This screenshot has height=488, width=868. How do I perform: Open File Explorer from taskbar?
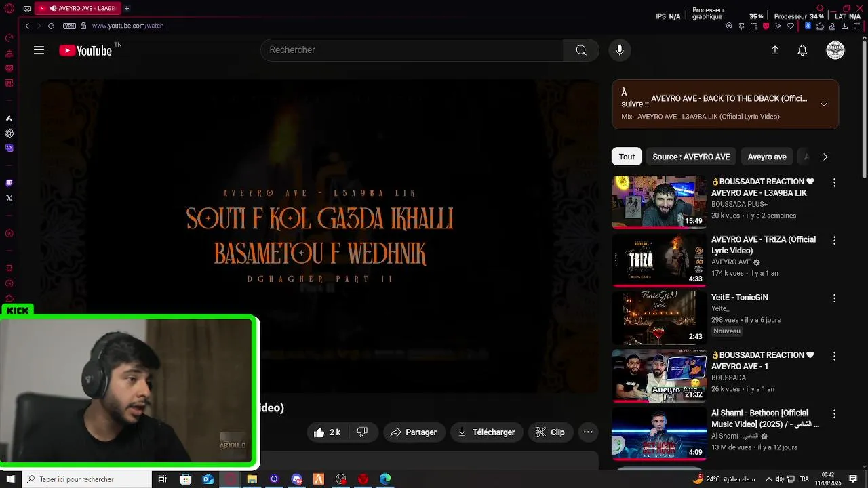tap(252, 479)
